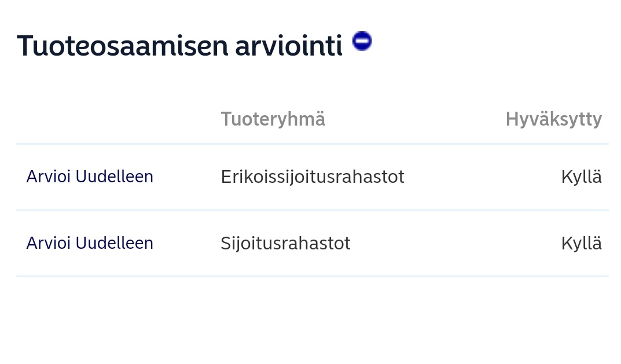This screenshot has width=621, height=364.
Task: Hide the product assessment table via minus icon
Action: pos(362,41)
